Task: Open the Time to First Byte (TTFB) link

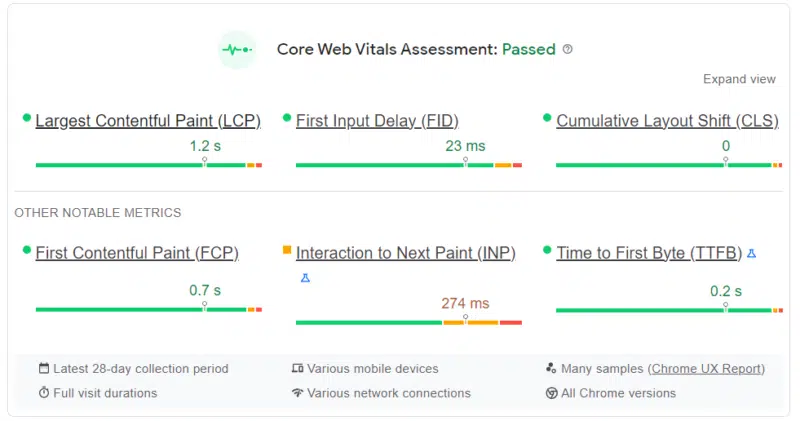Action: point(649,253)
